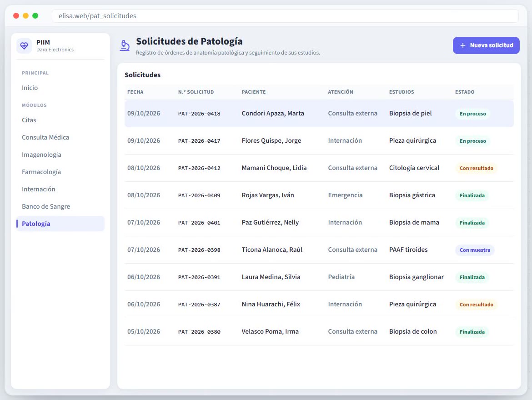The image size is (532, 400).
Task: Click Finalizada badge for Rojas Vargas
Action: click(472, 195)
